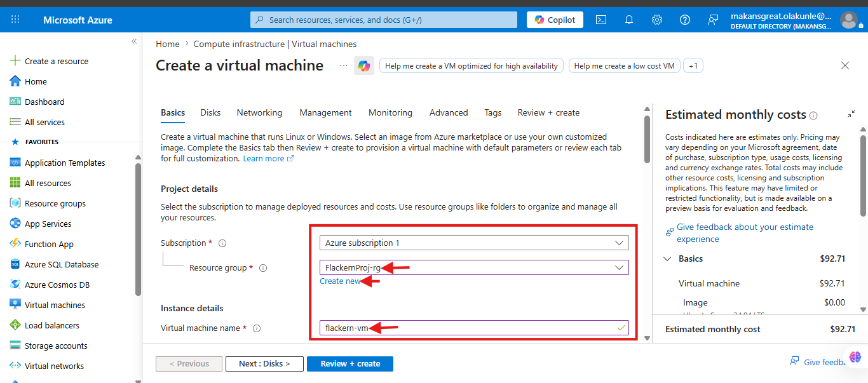The image size is (868, 383).
Task: Click the blue Review + create button
Action: pyautogui.click(x=350, y=364)
